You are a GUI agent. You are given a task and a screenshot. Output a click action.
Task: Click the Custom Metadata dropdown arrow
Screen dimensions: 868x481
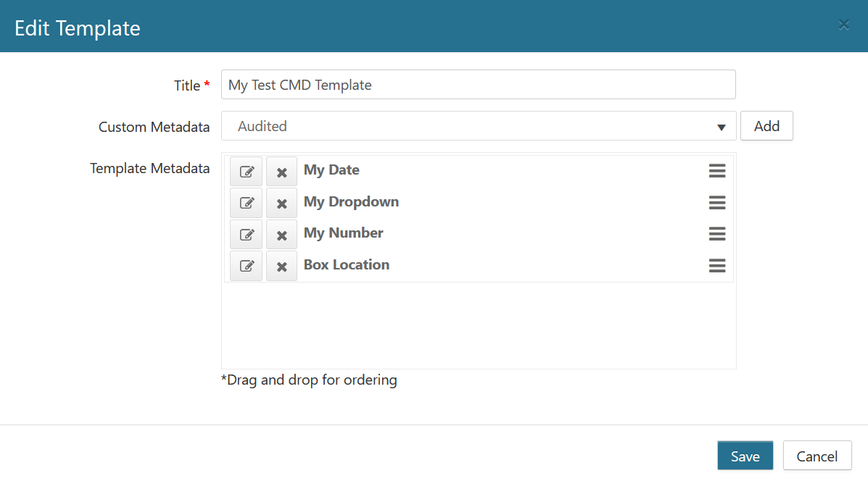tap(721, 127)
